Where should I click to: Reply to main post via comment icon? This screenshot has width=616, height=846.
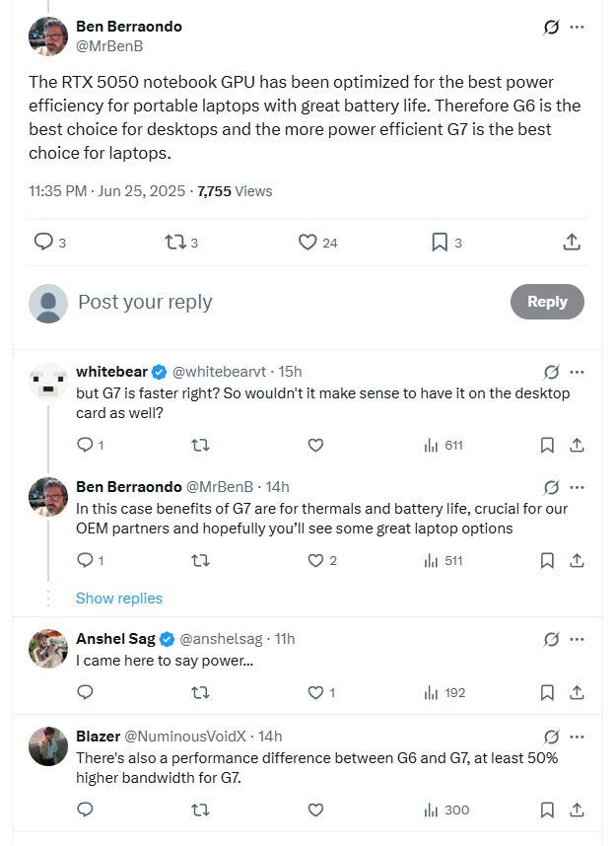(x=43, y=243)
